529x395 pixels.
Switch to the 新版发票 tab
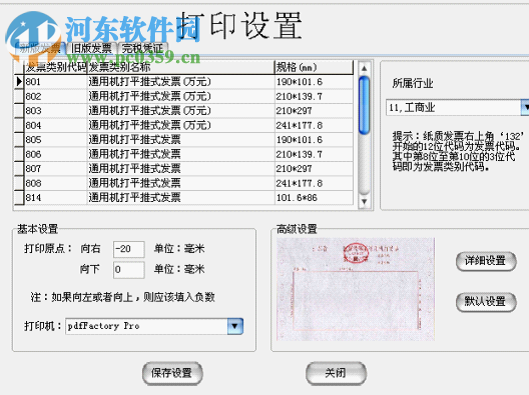(40, 48)
